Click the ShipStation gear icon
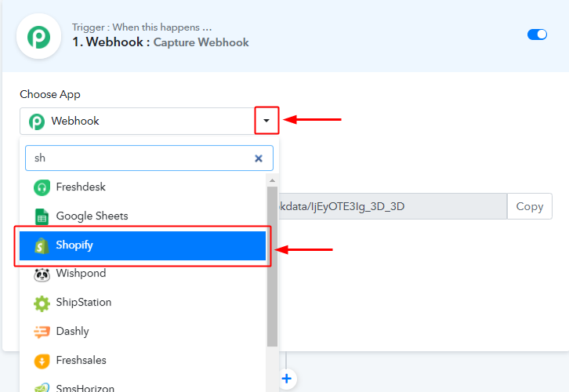The image size is (569, 392). tap(42, 303)
